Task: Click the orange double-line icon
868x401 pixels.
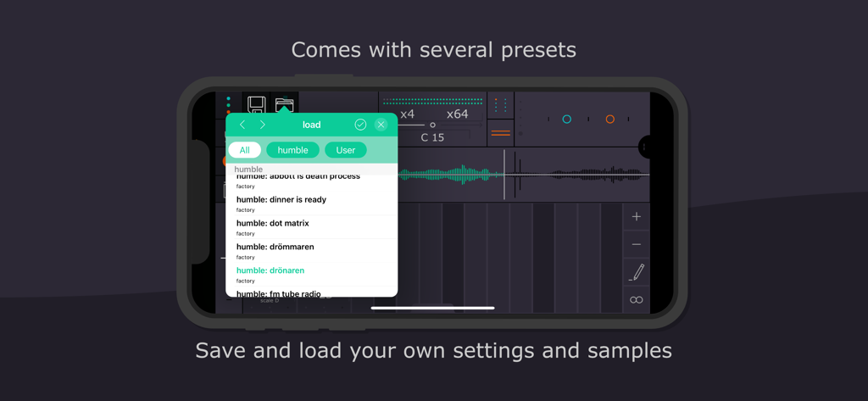Action: [x=500, y=133]
